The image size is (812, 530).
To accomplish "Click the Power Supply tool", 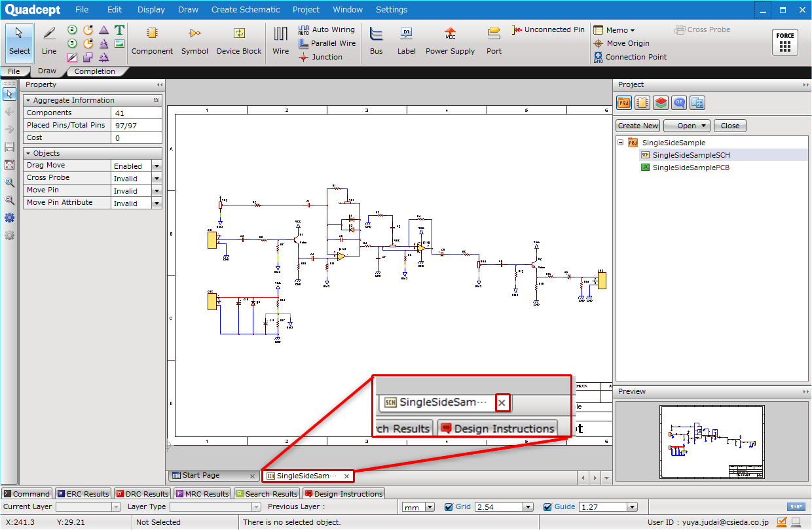I will (x=450, y=41).
